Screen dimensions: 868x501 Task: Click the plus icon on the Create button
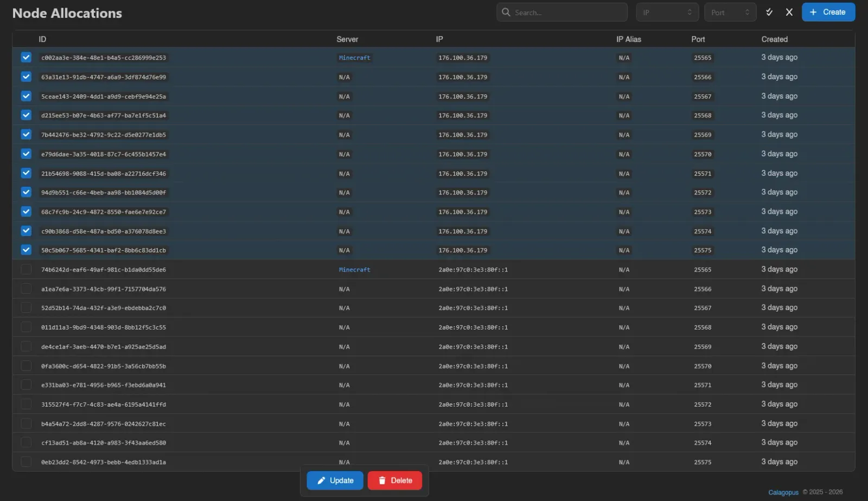pyautogui.click(x=813, y=12)
